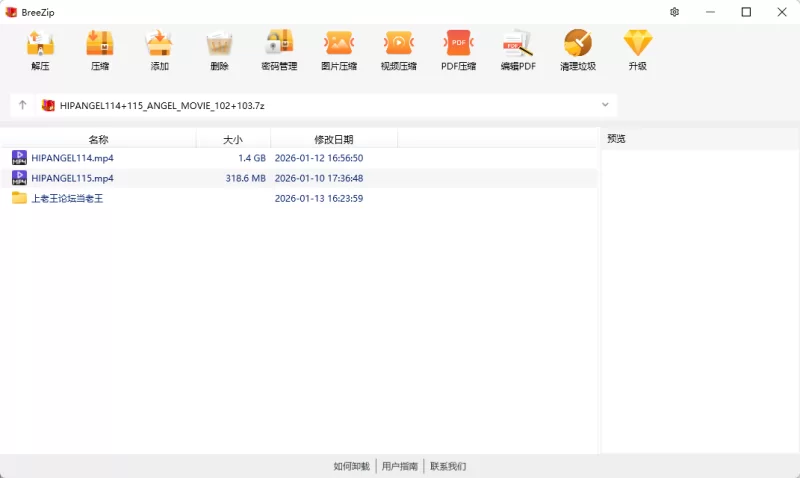
Task: Click the 上老王论坛当老王 folder icon
Action: pyautogui.click(x=19, y=198)
